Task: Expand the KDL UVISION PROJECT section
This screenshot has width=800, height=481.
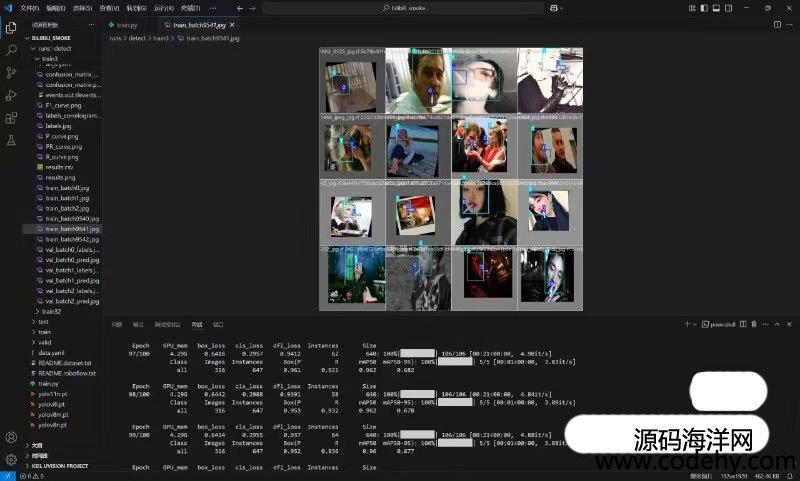Action: coord(61,466)
